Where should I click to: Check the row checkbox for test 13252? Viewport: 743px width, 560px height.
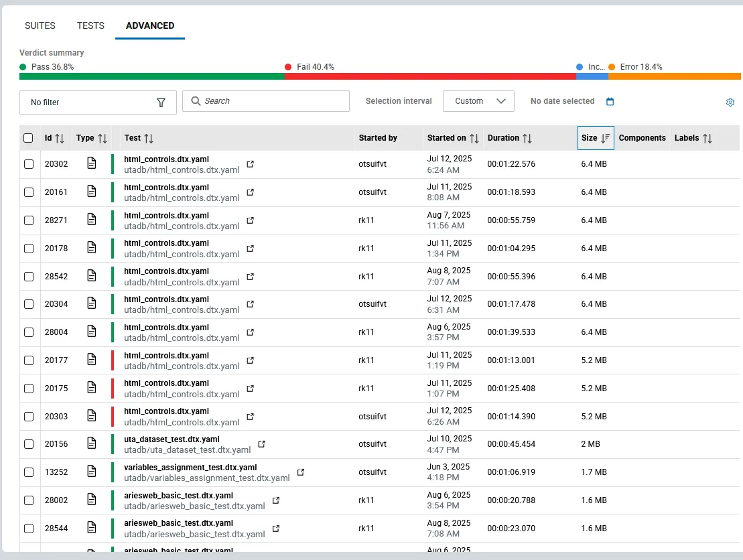[x=28, y=472]
